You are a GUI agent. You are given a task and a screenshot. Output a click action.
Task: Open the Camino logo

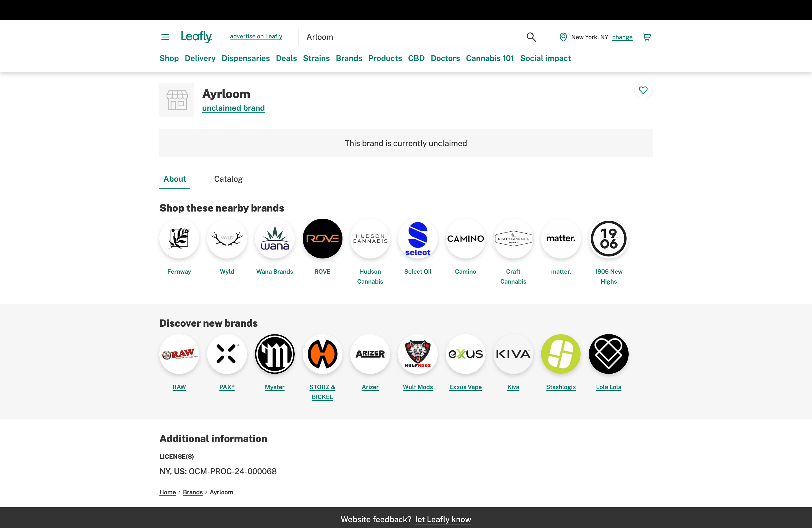[x=466, y=238]
